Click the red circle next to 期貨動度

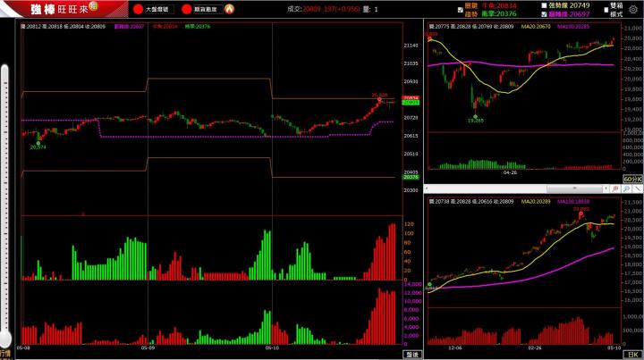tap(185, 9)
